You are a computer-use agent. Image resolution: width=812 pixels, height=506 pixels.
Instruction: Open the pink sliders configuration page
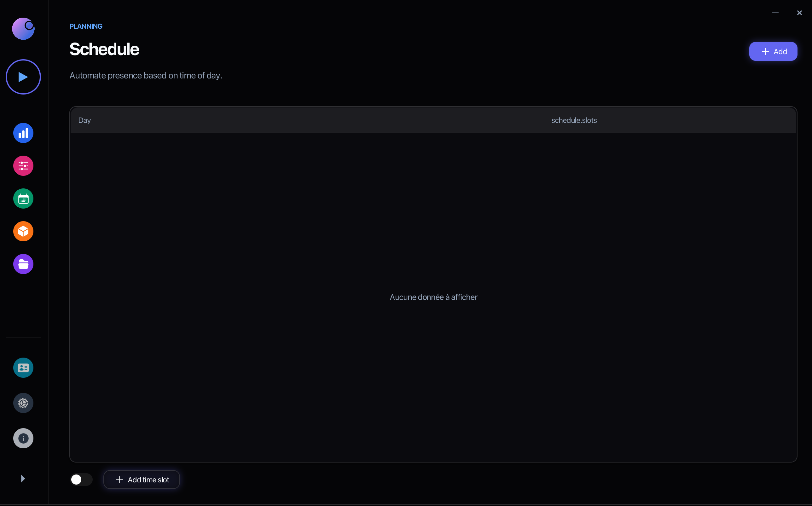(x=23, y=166)
